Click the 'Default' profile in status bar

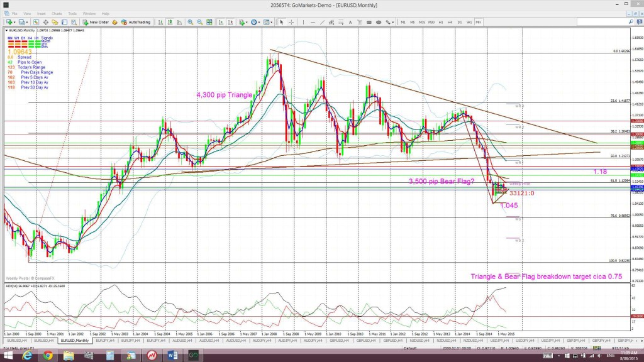pos(410,348)
